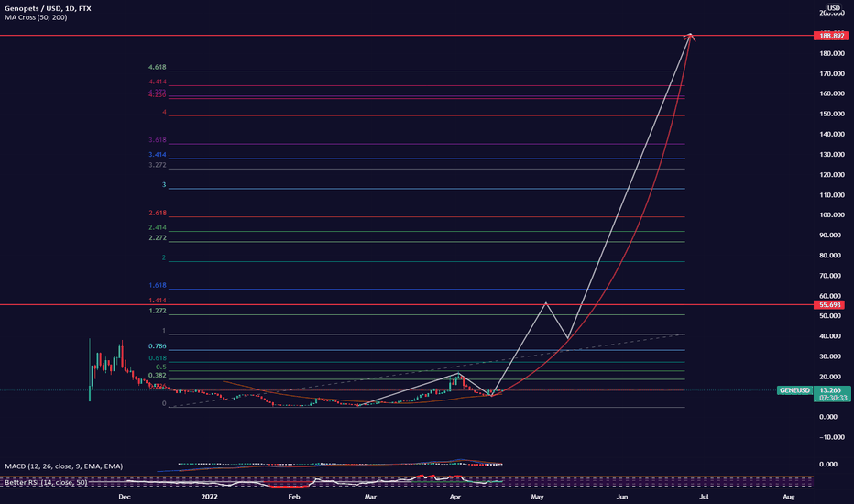Select the 0.382 Fibonacci level label
This screenshot has height=504, width=854.
158,376
